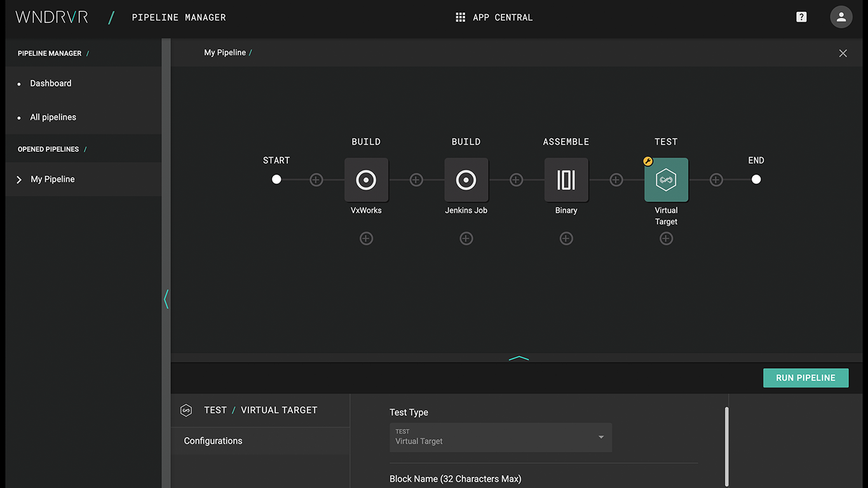868x488 pixels.
Task: Click the TEST / VIRTUAL TARGET heading
Action: coord(261,410)
